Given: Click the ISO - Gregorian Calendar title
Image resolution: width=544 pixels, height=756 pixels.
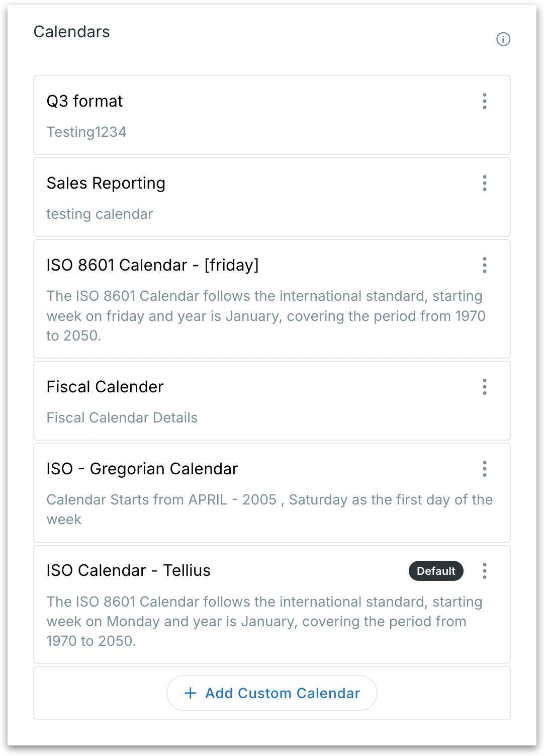Looking at the screenshot, I should click(142, 469).
